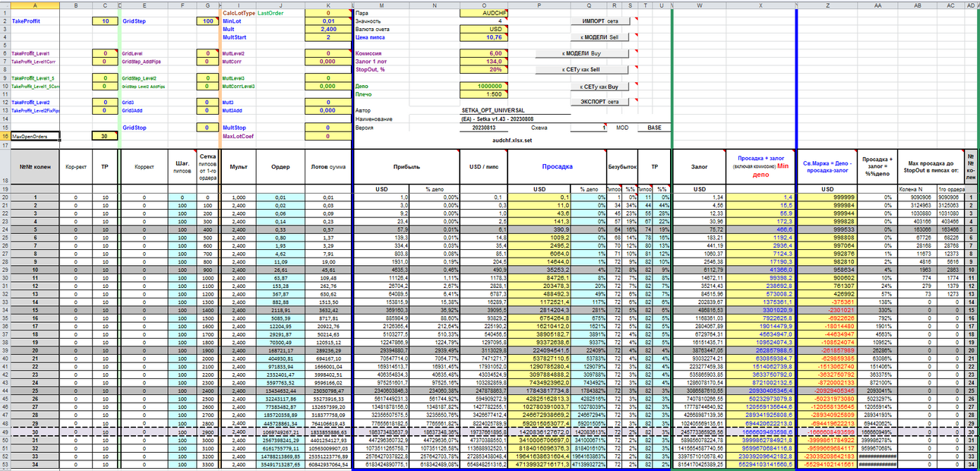Select the Mult value cell 2,400

[x=327, y=29]
